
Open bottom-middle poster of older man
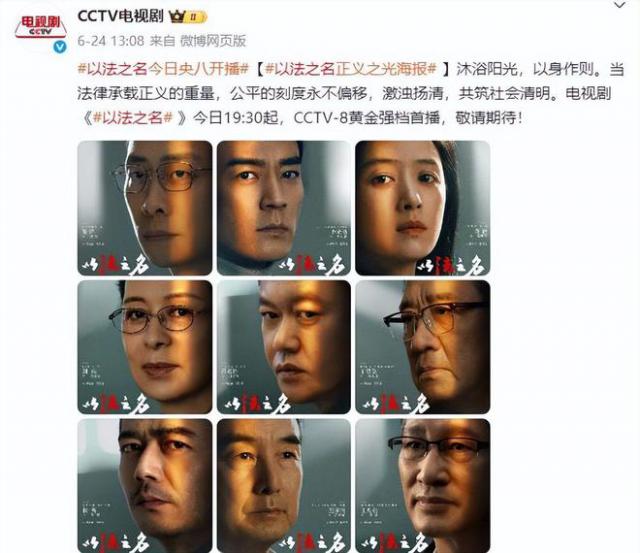(284, 486)
